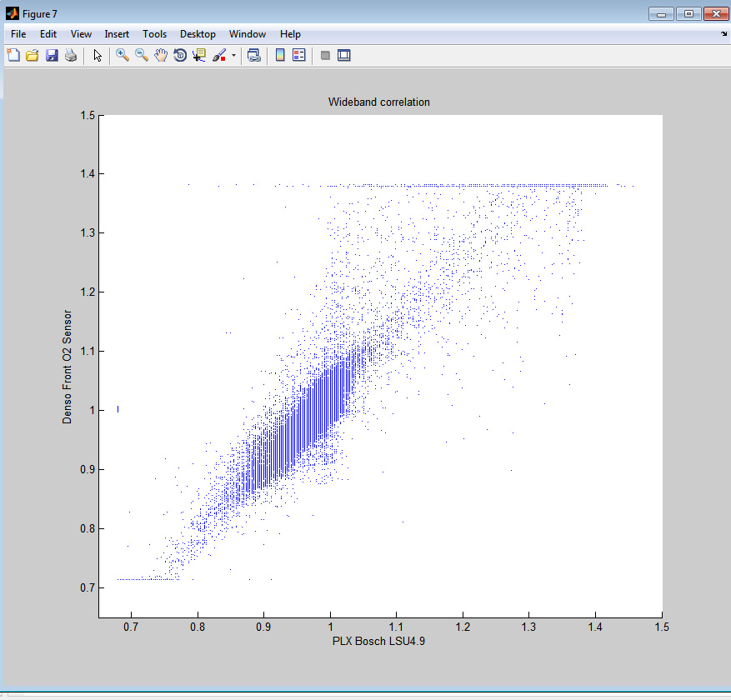731x700 pixels.
Task: Save the figure with floppy disk icon
Action: 52,56
